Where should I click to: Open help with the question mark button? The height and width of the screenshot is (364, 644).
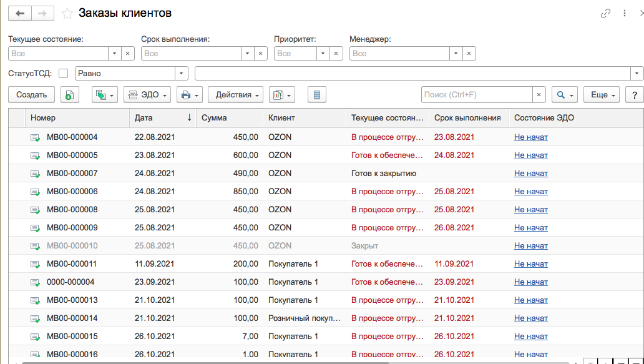(635, 94)
